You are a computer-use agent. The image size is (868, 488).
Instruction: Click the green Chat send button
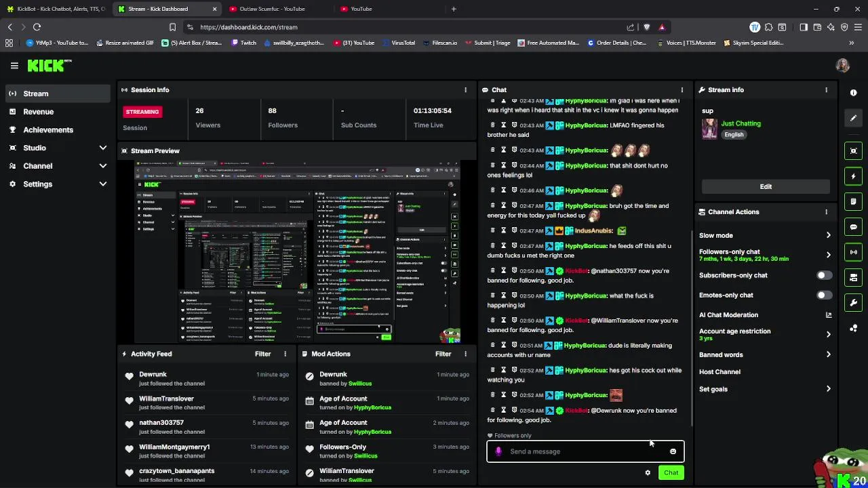(671, 473)
